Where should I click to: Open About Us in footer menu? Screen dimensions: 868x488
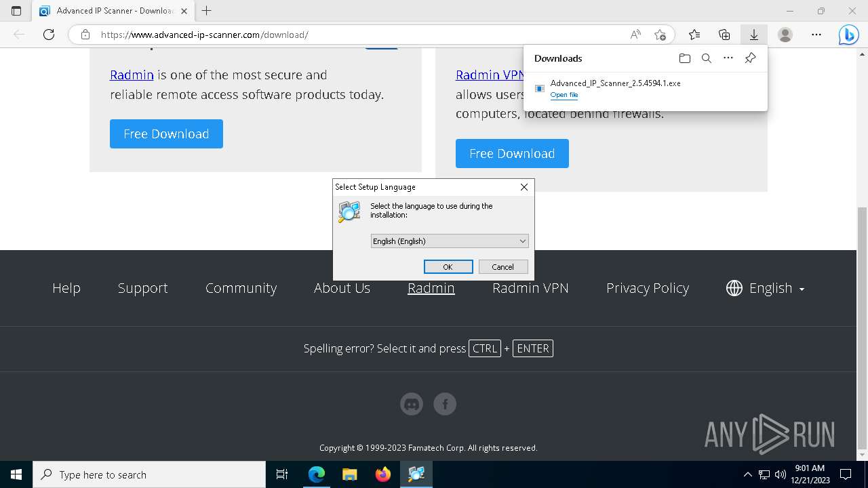click(x=342, y=288)
